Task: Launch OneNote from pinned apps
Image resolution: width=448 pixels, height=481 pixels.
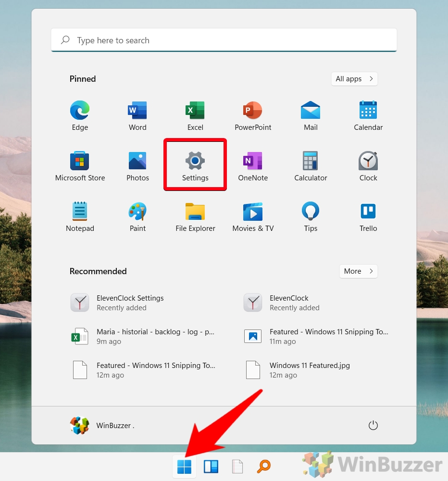Action: pos(253,166)
